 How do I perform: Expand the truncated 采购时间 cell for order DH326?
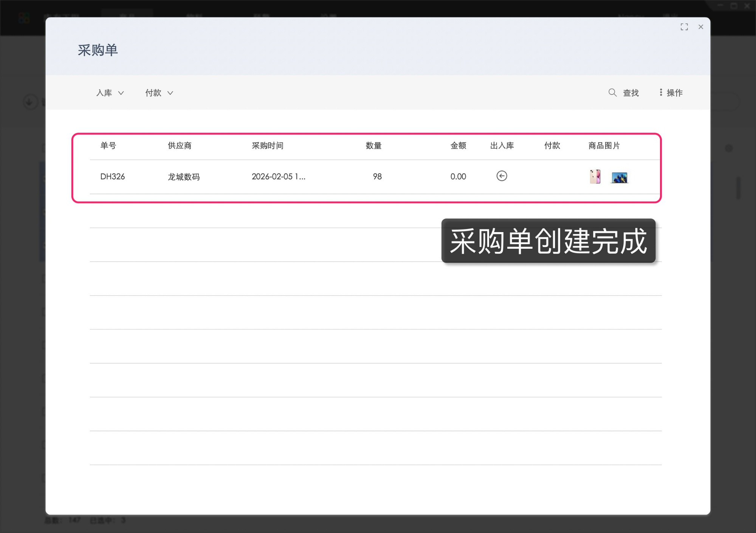click(x=279, y=177)
